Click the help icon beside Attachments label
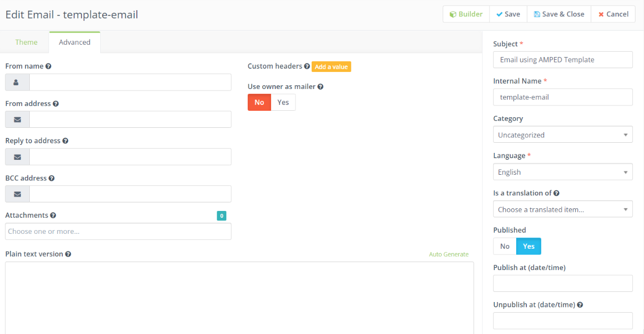Image resolution: width=644 pixels, height=334 pixels. tap(53, 216)
